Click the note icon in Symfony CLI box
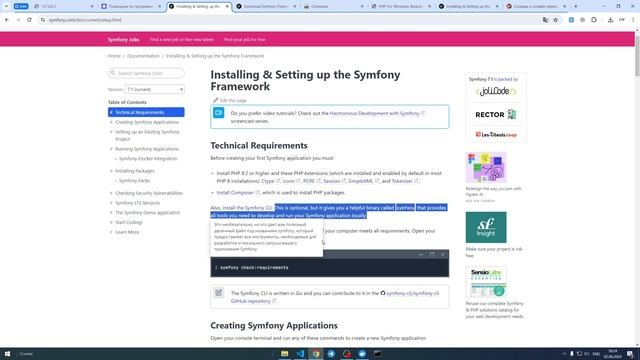Viewport: 640px width, 360px height. pyautogui.click(x=218, y=292)
